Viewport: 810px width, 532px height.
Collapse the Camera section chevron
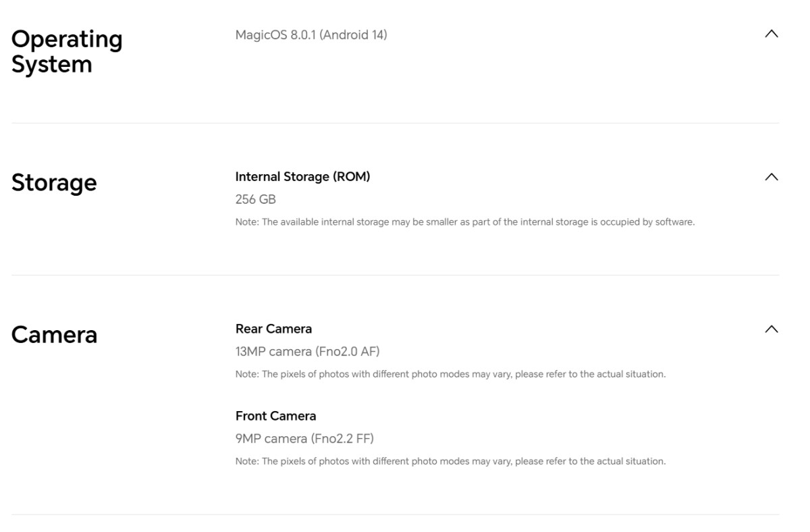[772, 329]
